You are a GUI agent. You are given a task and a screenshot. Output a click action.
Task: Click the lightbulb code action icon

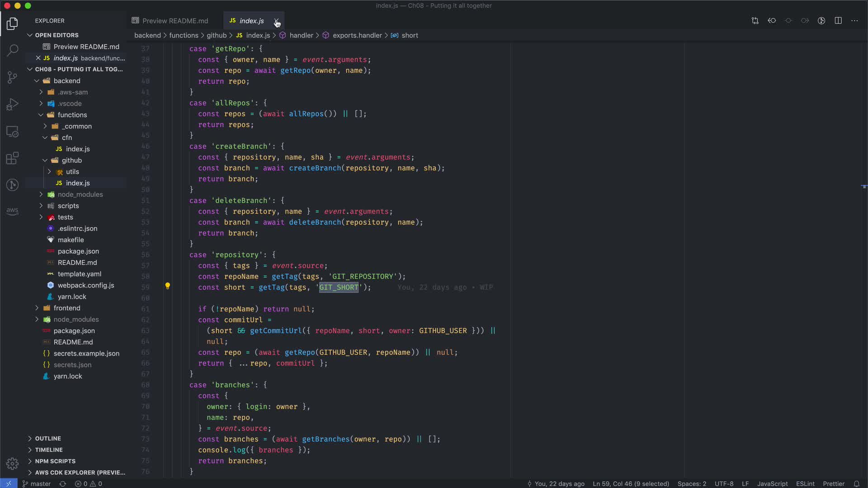click(168, 286)
